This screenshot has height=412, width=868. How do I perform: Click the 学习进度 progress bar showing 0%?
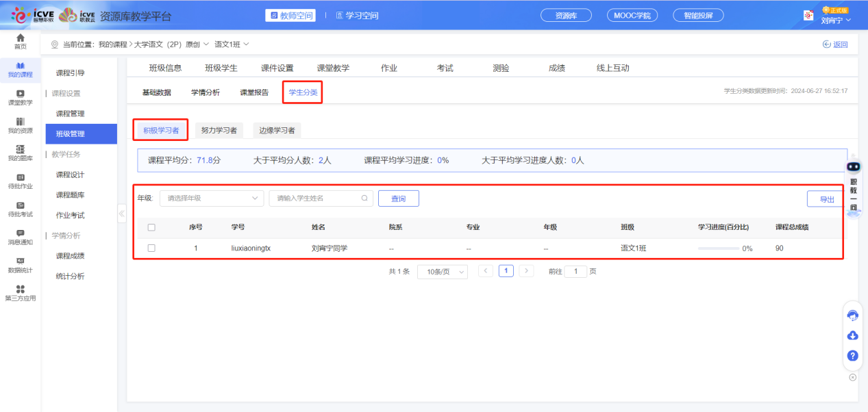pyautogui.click(x=719, y=248)
